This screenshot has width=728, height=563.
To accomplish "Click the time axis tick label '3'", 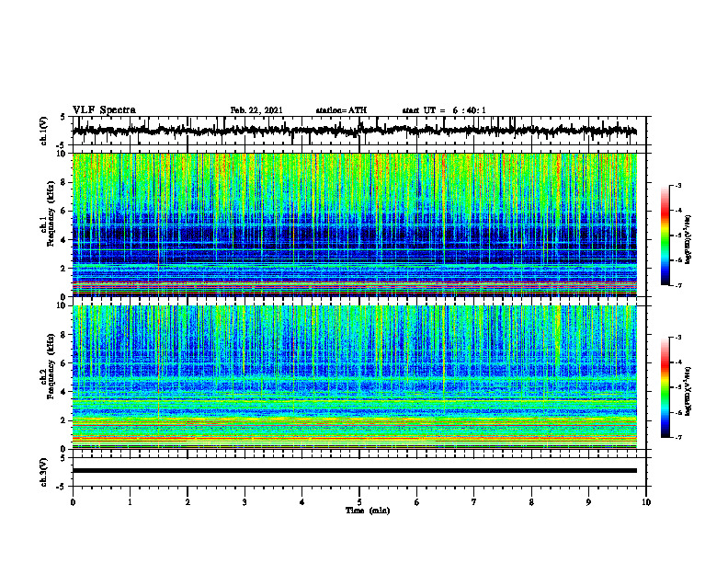I will (245, 502).
